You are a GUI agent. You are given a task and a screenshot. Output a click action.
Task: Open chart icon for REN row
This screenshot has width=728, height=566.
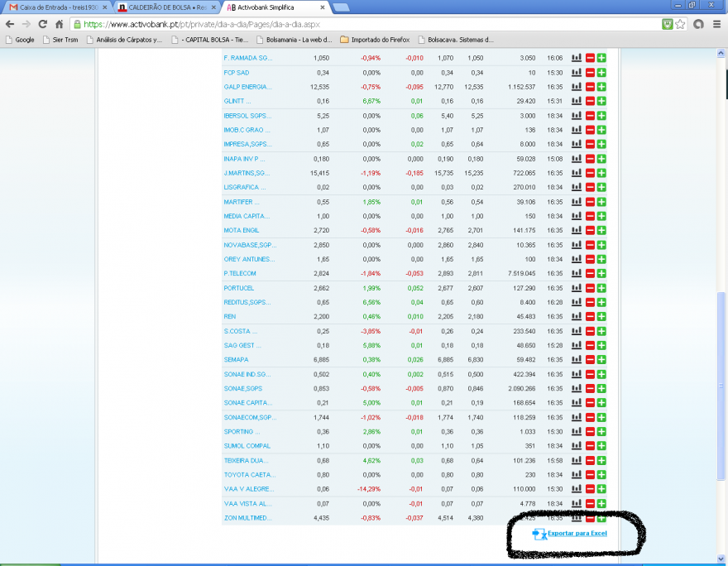(x=576, y=317)
